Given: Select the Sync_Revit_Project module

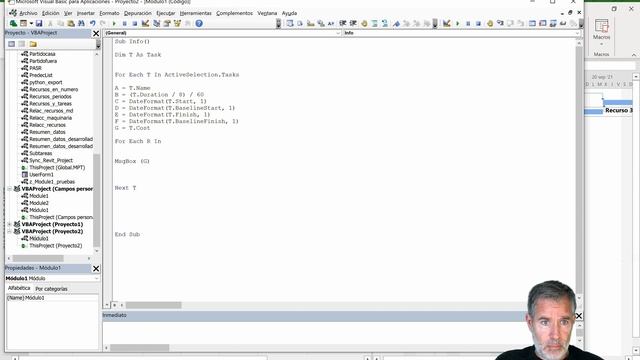Looking at the screenshot, I should point(51,160).
